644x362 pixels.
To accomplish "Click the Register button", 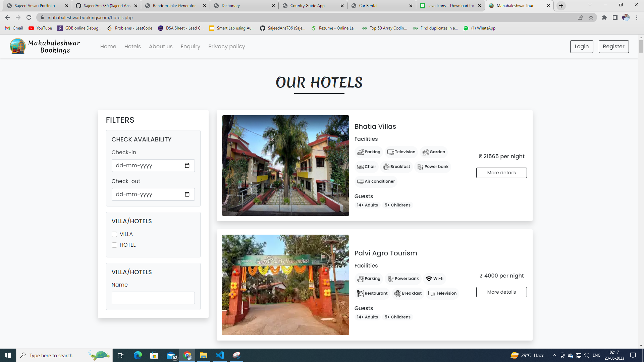I will 613,47.
